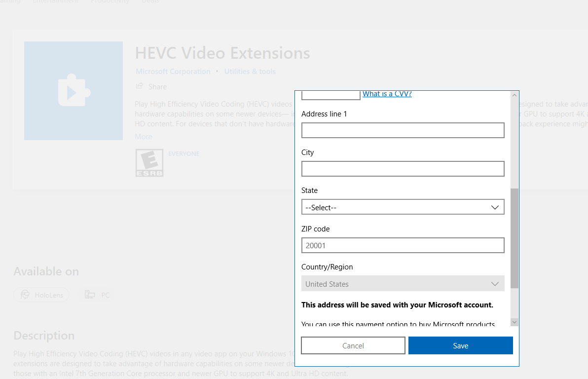Click the State field label
The height and width of the screenshot is (379, 588).
[x=309, y=190]
